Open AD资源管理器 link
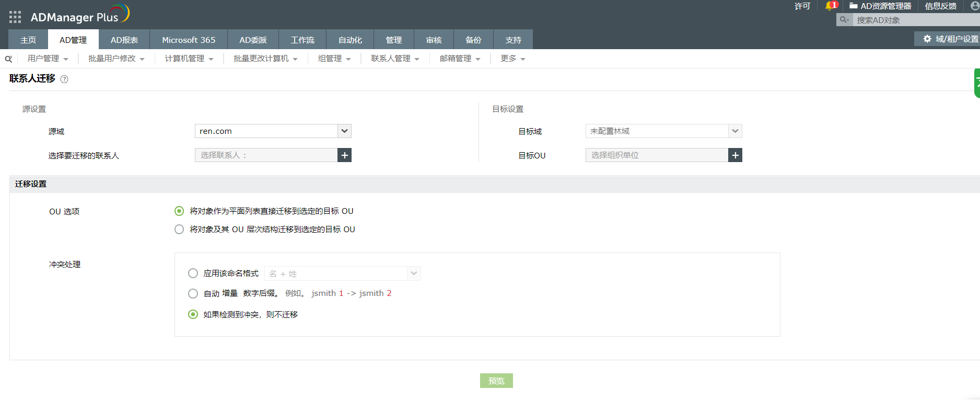 (885, 6)
